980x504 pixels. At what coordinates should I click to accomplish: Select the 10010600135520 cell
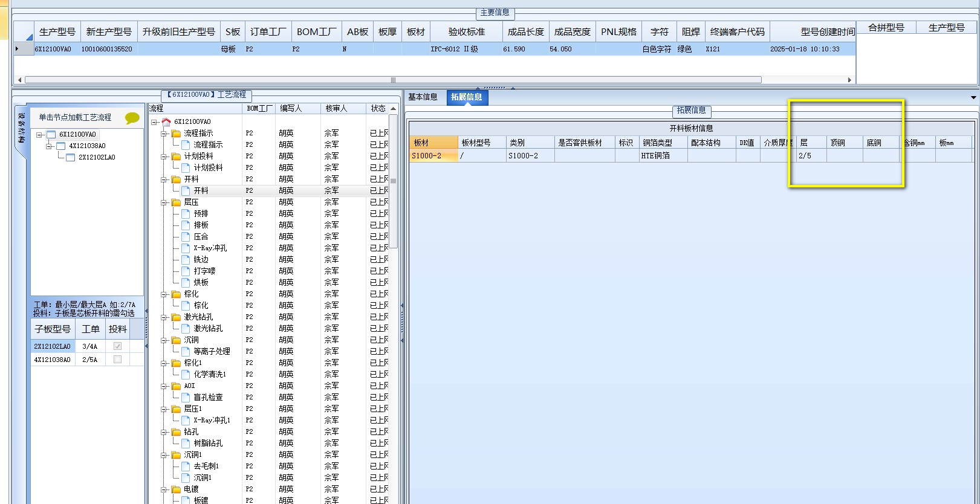[x=108, y=49]
